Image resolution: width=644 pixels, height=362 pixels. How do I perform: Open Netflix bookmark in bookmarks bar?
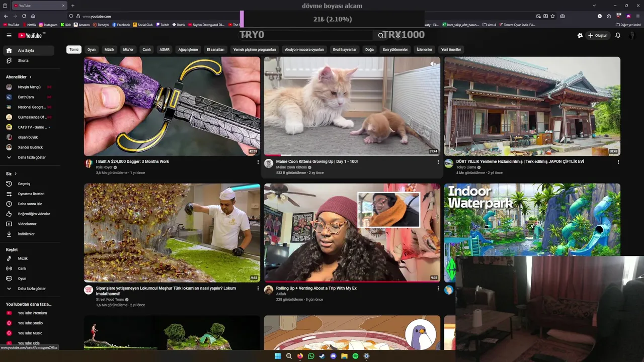click(x=29, y=25)
